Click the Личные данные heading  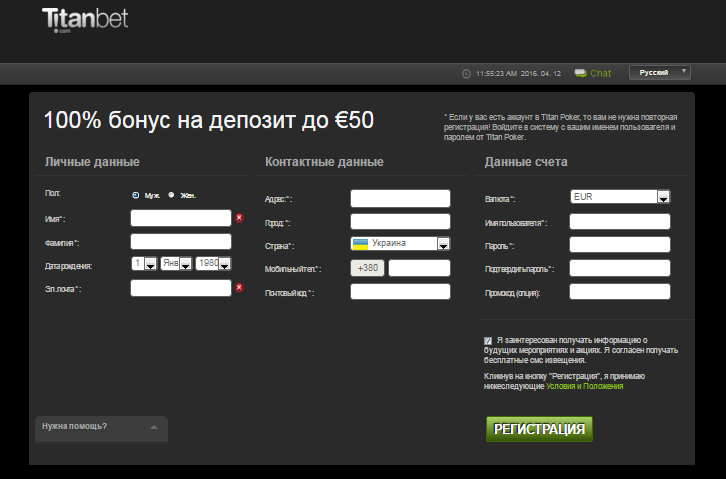(92, 162)
